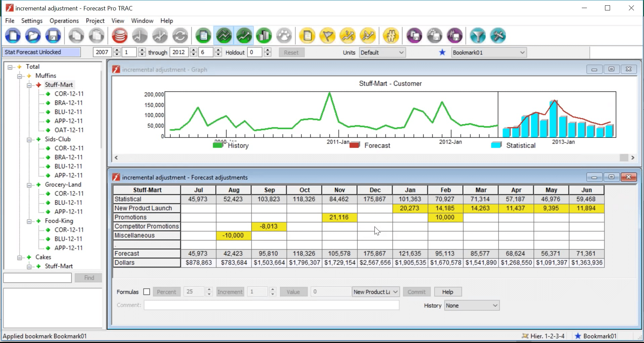
Task: Click the yellow flag icon in toolbar
Action: [x=327, y=36]
